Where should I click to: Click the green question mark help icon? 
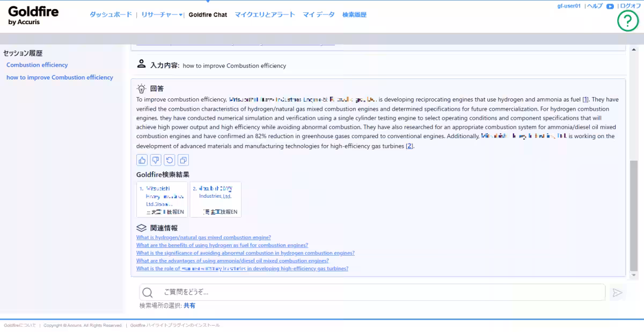(627, 21)
